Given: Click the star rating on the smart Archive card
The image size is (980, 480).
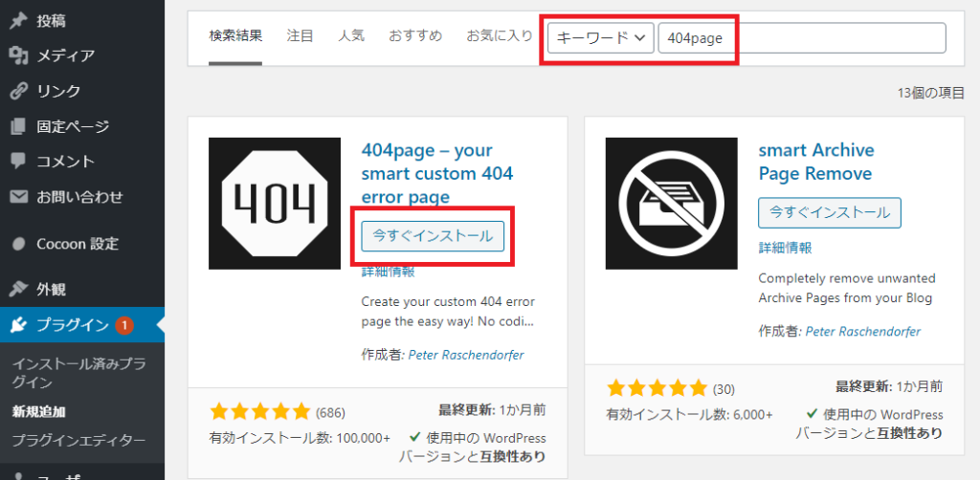Looking at the screenshot, I should [x=657, y=387].
